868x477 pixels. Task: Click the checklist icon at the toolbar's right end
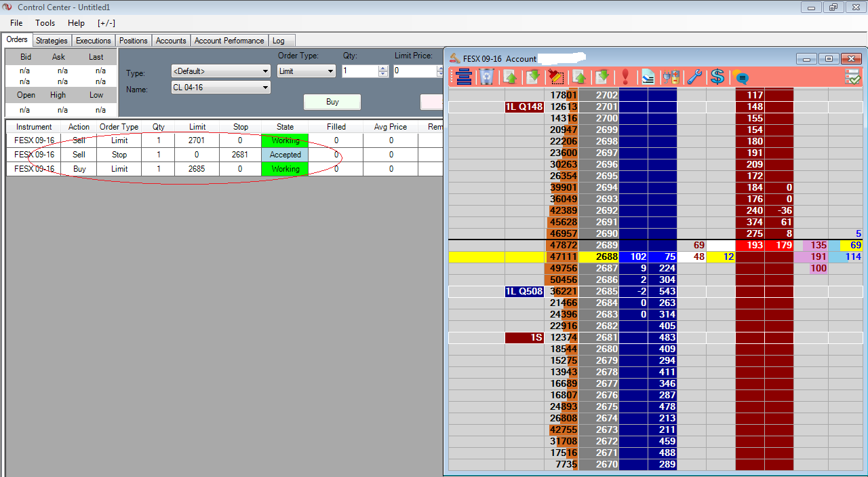tap(852, 77)
